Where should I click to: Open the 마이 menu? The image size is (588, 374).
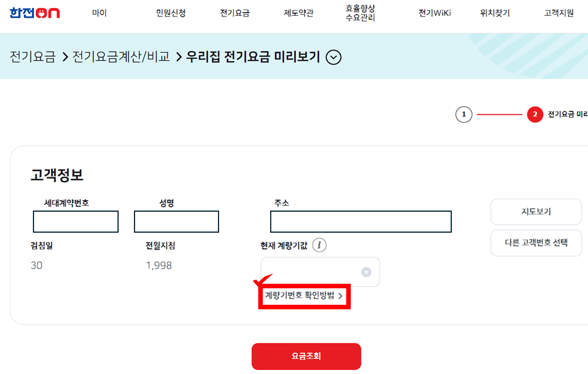pos(100,12)
